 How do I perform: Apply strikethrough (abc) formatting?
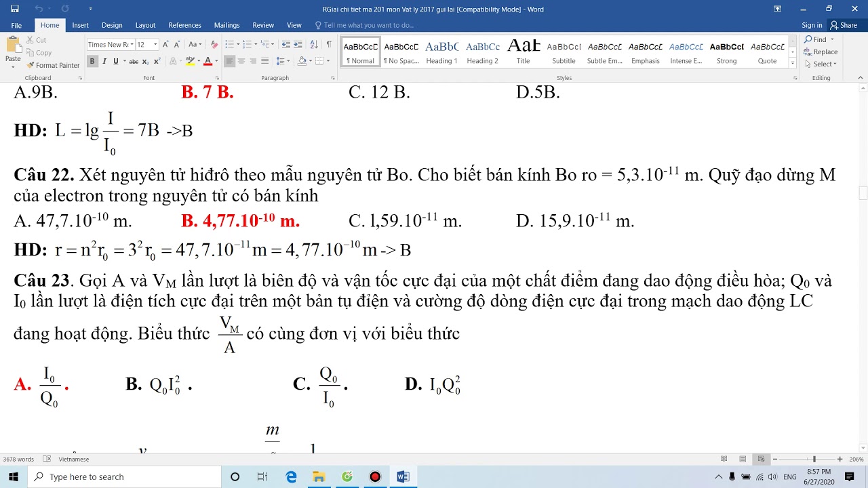tap(134, 61)
